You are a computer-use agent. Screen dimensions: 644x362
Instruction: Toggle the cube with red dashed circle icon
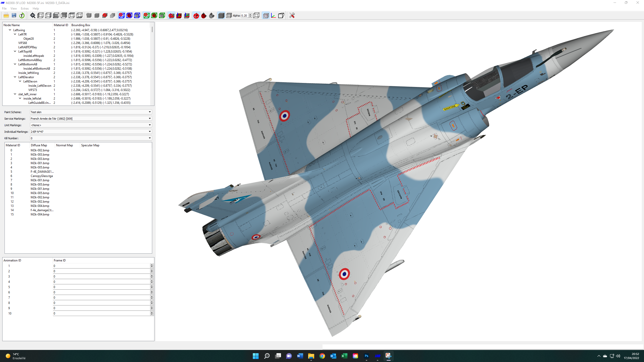click(x=266, y=16)
